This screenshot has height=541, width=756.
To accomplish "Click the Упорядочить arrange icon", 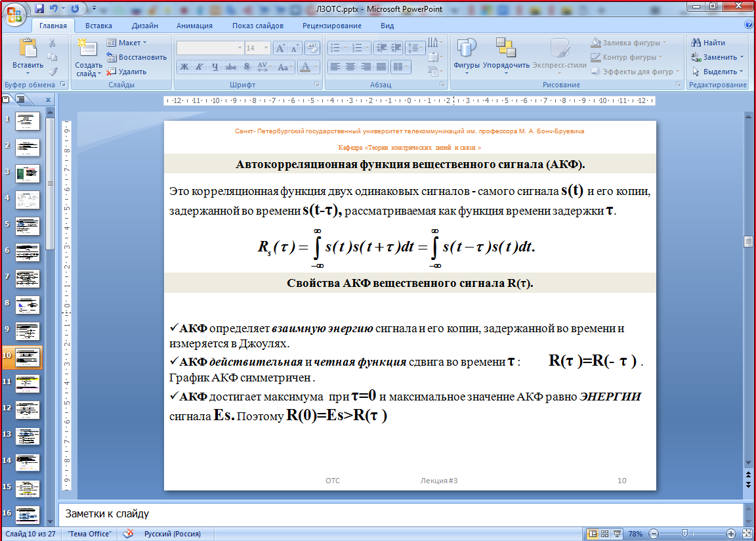I will (x=505, y=49).
